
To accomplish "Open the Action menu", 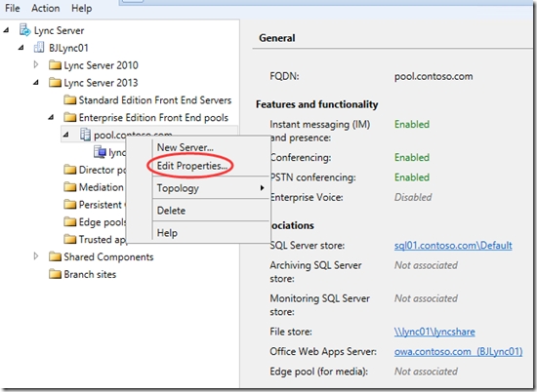I will tap(45, 8).
